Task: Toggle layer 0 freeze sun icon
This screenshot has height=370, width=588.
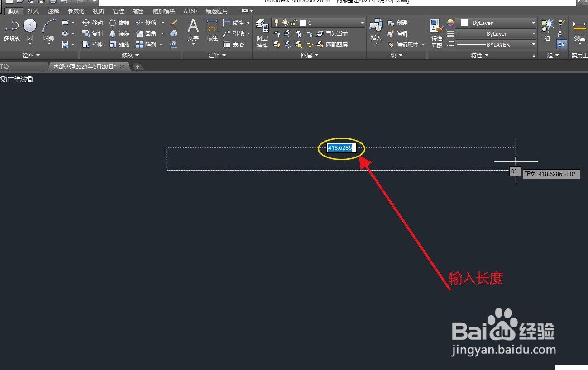Action: [x=285, y=23]
